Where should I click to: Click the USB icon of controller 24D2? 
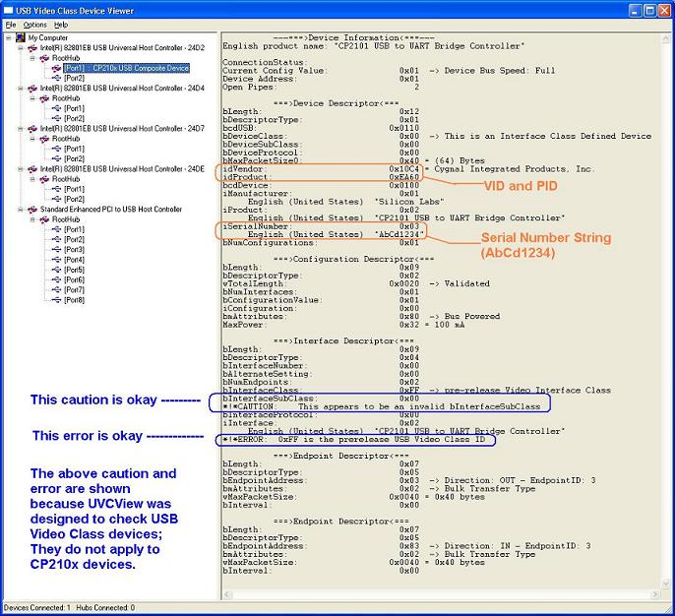pos(32,48)
